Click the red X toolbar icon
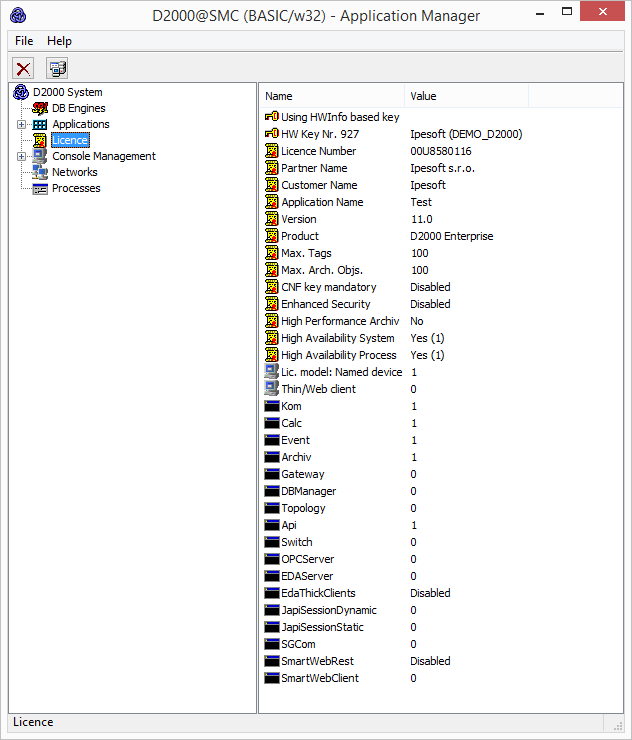The height and width of the screenshot is (740, 632). (x=23, y=68)
